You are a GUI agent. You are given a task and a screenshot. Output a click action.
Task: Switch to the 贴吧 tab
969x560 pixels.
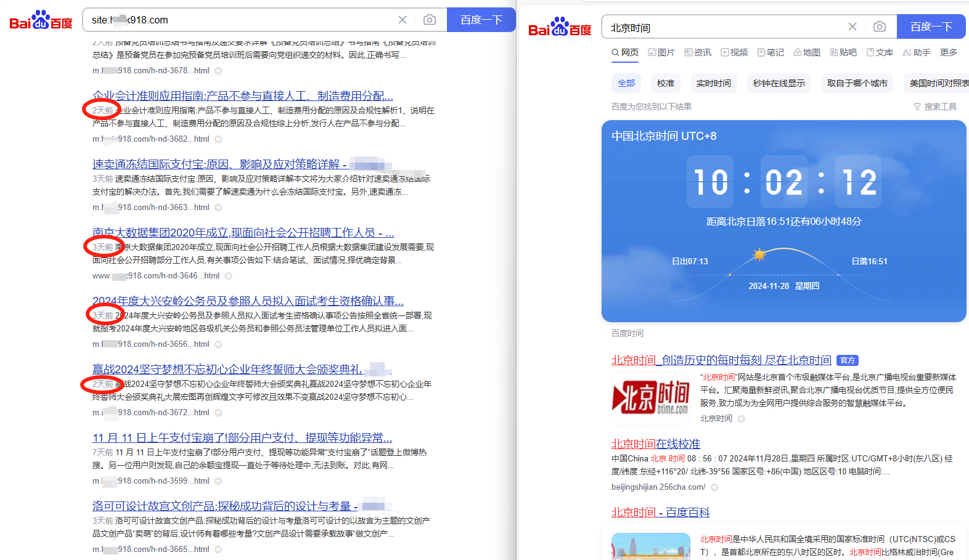point(843,52)
